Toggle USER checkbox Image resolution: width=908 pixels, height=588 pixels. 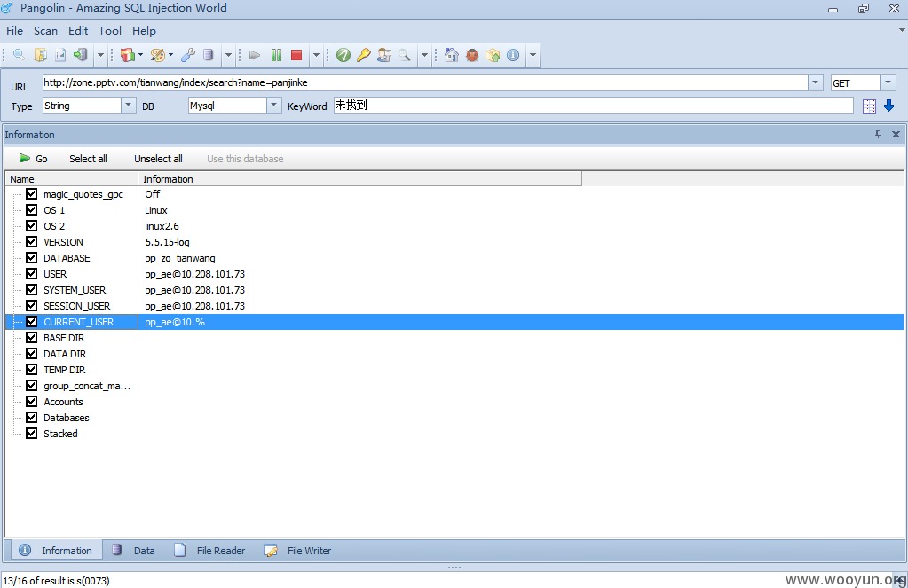click(x=32, y=273)
